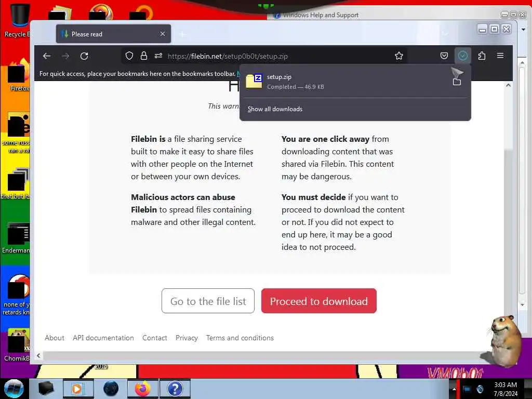Click 'Show all downloads'
Image resolution: width=532 pixels, height=399 pixels.
(275, 109)
